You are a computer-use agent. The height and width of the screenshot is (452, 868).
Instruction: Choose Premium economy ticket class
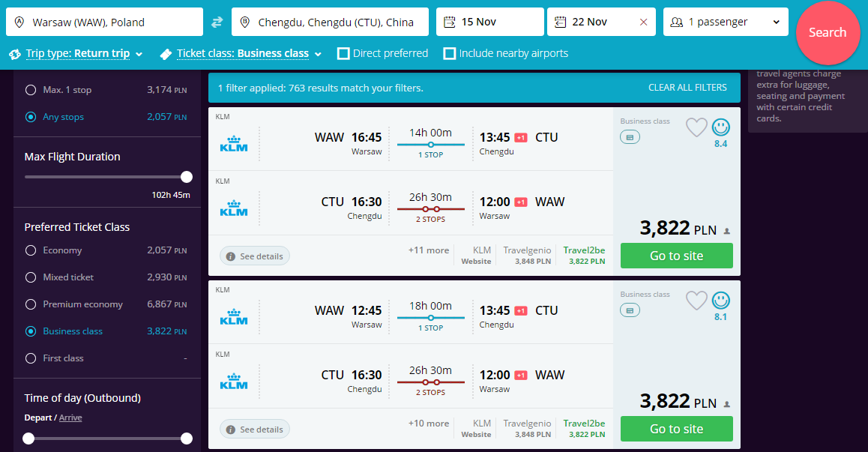pyautogui.click(x=31, y=304)
